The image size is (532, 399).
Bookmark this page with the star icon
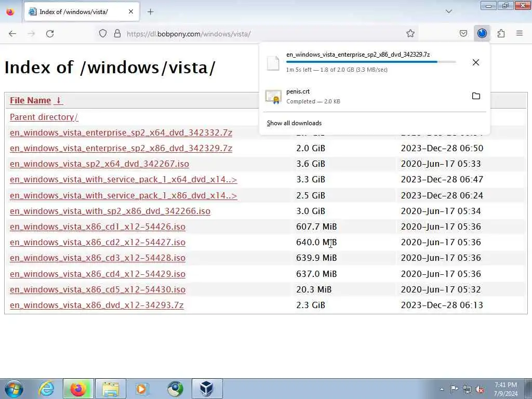(x=410, y=33)
